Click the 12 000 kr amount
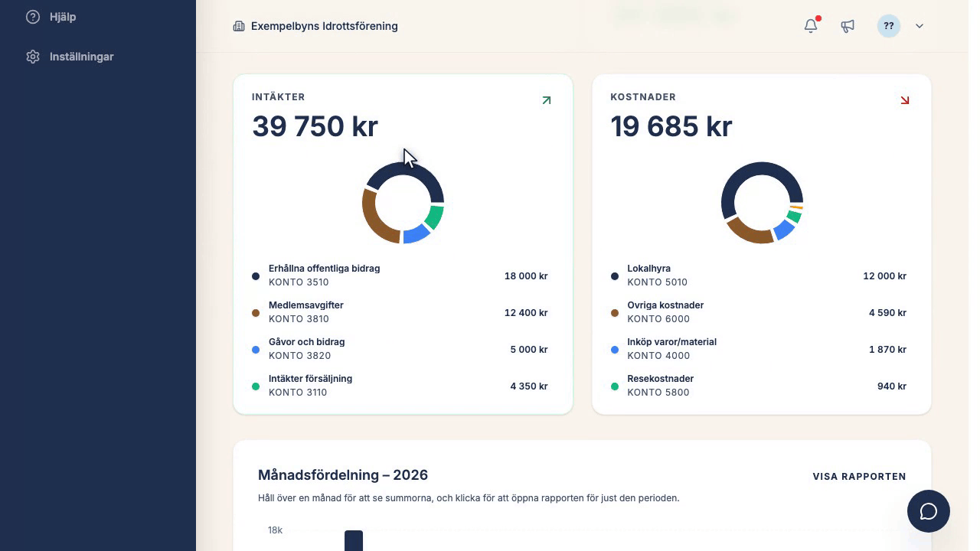The height and width of the screenshot is (551, 980). click(884, 276)
